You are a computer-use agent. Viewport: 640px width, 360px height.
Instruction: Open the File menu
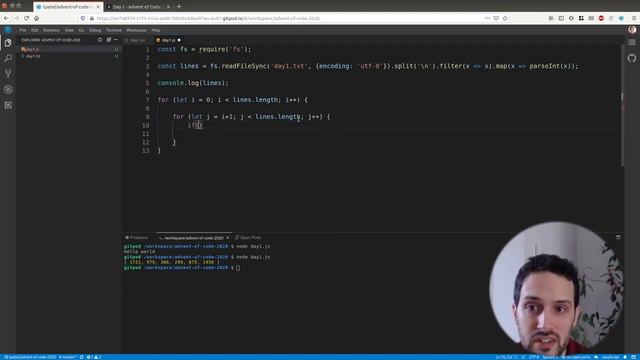(23, 30)
